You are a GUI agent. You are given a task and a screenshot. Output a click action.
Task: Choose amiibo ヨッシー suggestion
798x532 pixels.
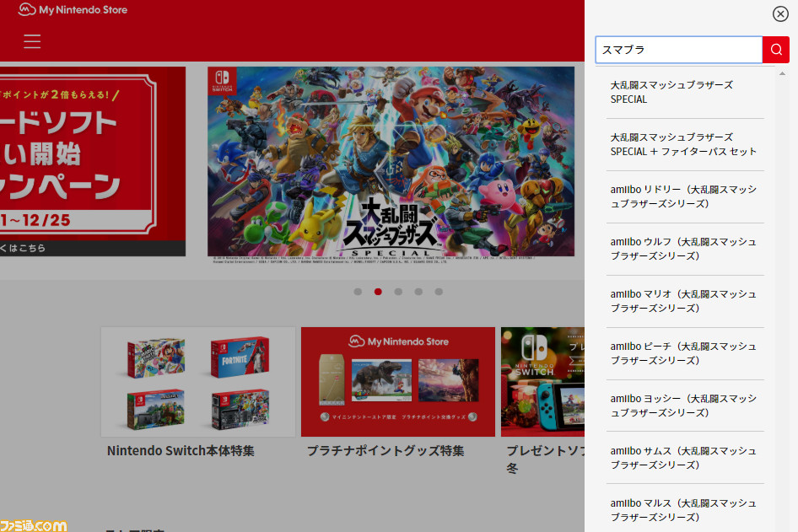tap(684, 406)
